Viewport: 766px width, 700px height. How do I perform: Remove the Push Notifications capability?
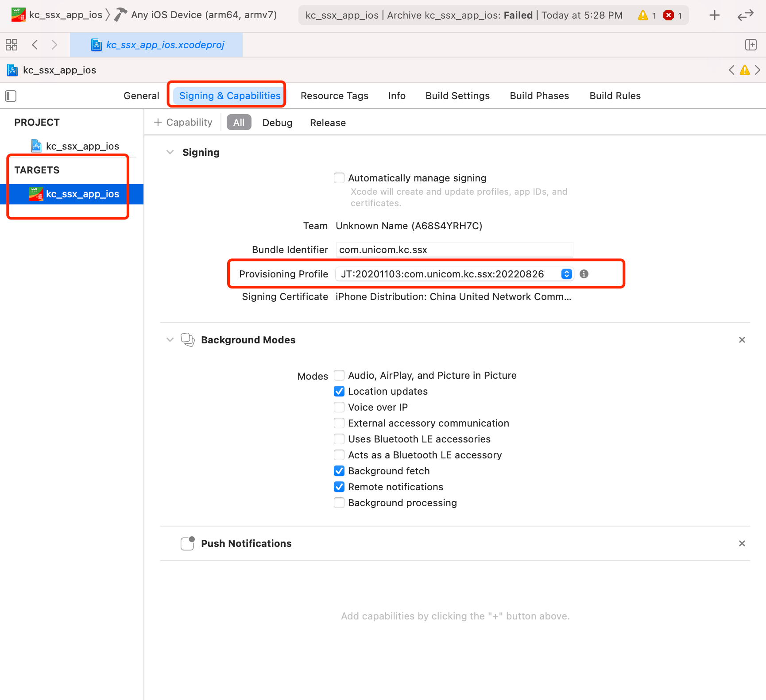point(742,543)
